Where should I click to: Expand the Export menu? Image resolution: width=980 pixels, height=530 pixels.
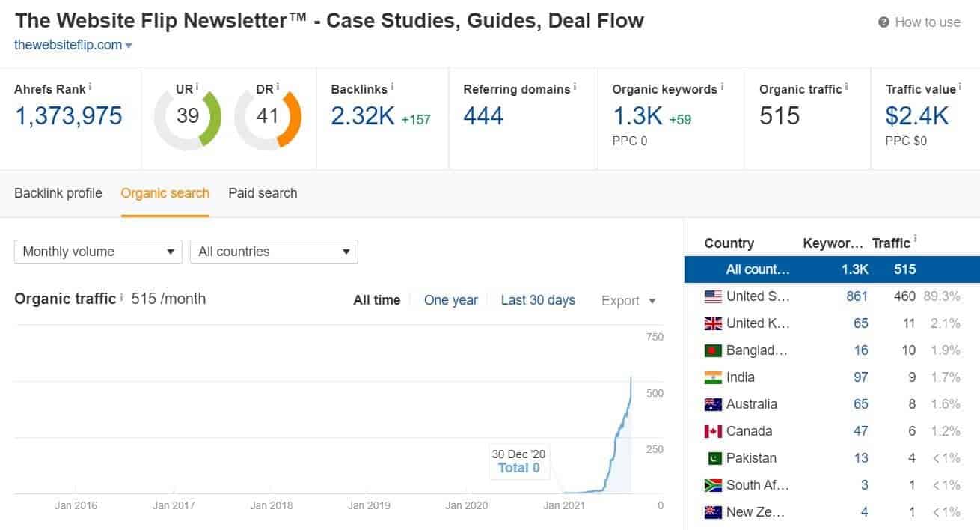628,301
